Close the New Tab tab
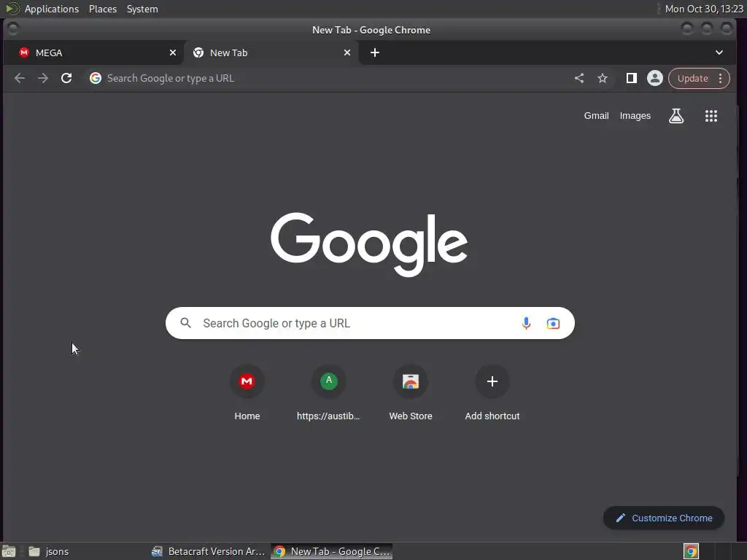The image size is (747, 560). pos(347,52)
